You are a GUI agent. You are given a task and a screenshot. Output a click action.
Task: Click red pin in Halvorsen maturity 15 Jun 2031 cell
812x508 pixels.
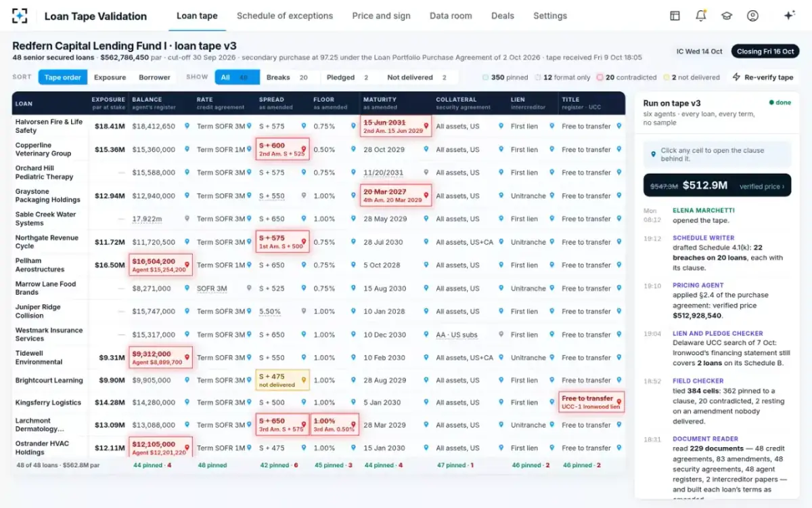click(426, 126)
